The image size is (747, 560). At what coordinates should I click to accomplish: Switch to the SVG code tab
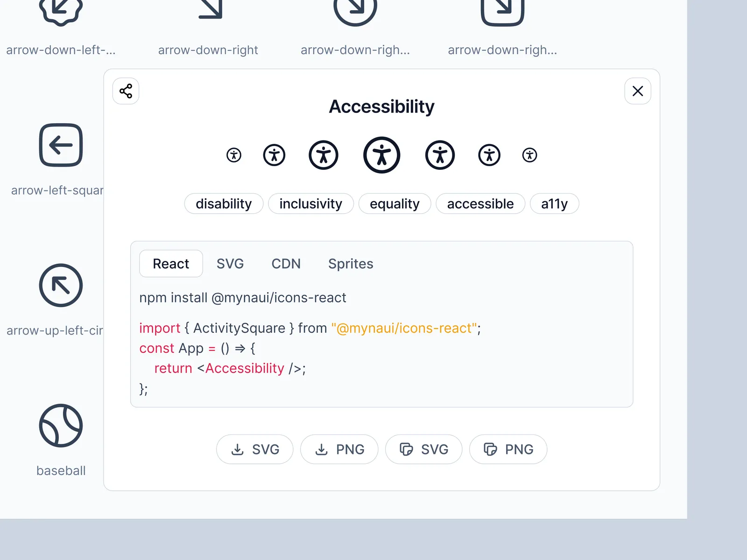(230, 264)
